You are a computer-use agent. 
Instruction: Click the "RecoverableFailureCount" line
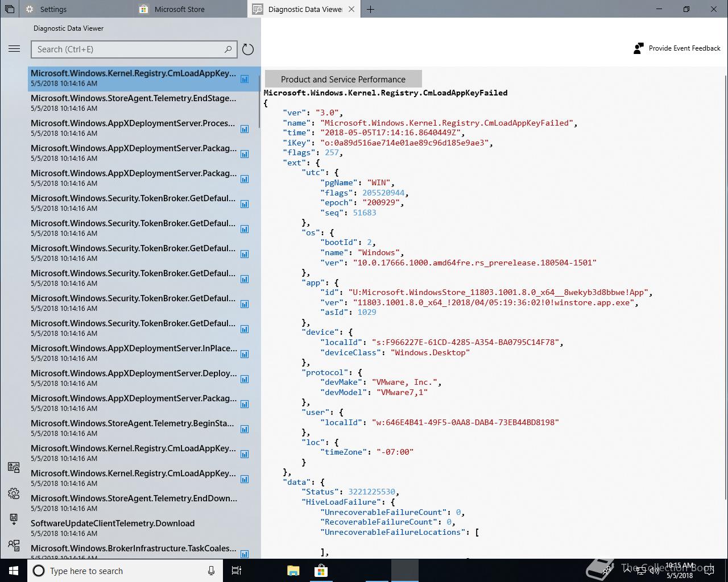(x=388, y=522)
